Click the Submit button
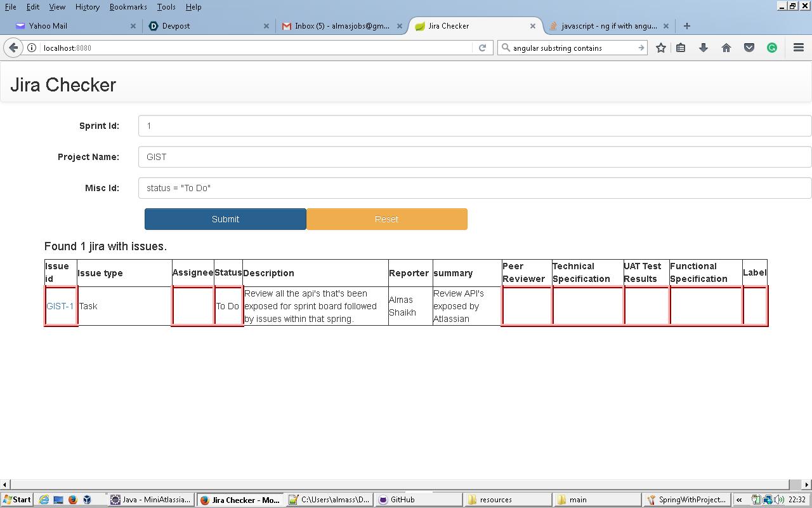 coord(225,219)
